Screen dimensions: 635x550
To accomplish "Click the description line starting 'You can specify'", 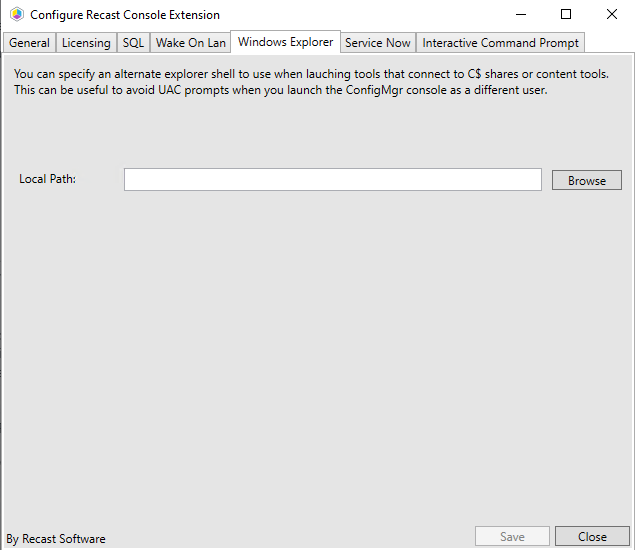I will (311, 74).
